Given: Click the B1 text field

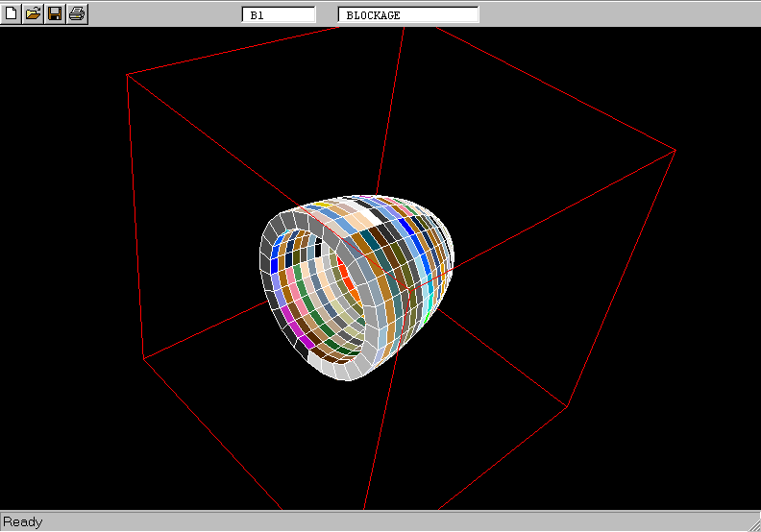Looking at the screenshot, I should pos(279,15).
